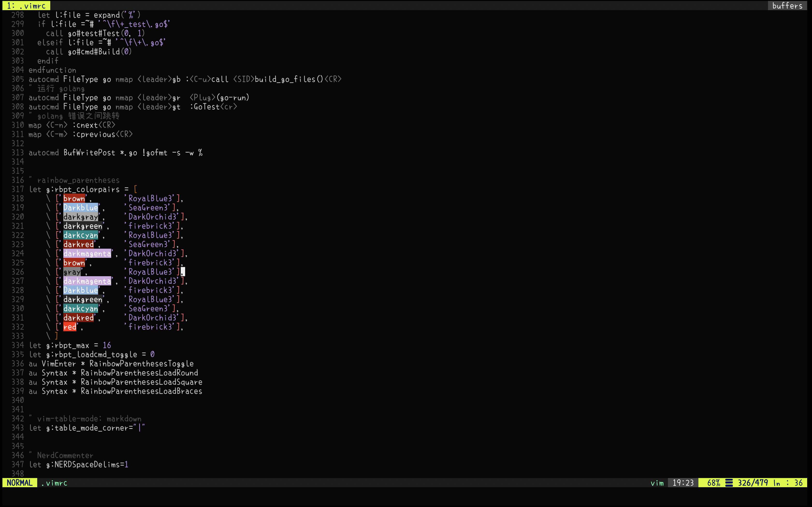This screenshot has height=507, width=812.
Task: Click the NERDSpaceDelims setting text
Action: (87, 465)
